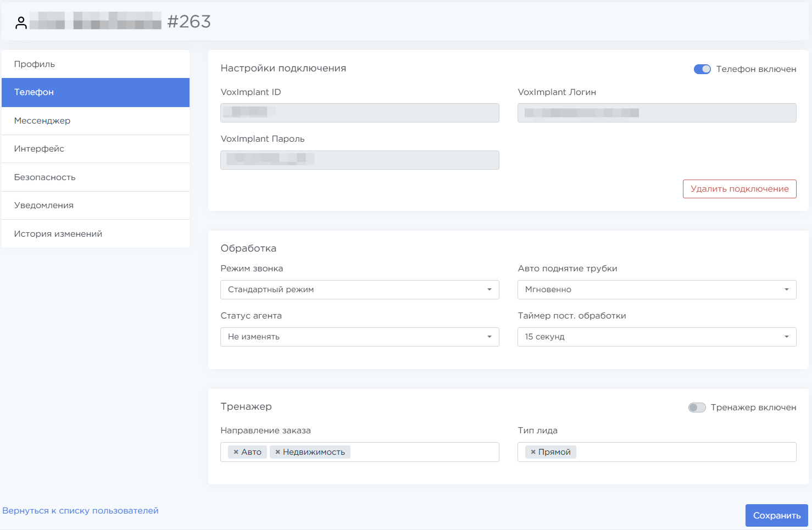Open История изменений section

pos(96,234)
